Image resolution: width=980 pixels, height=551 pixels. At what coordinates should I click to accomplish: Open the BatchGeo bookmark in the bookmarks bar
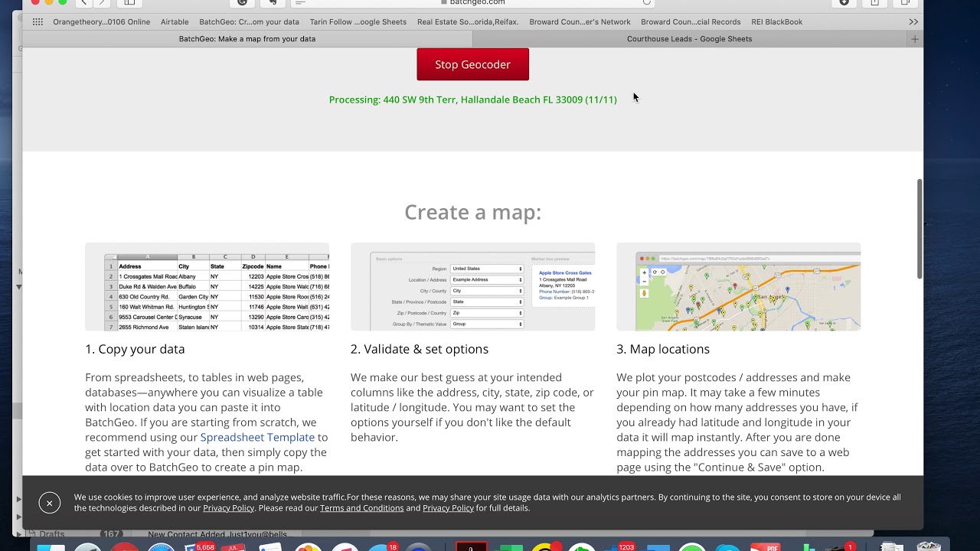[249, 22]
